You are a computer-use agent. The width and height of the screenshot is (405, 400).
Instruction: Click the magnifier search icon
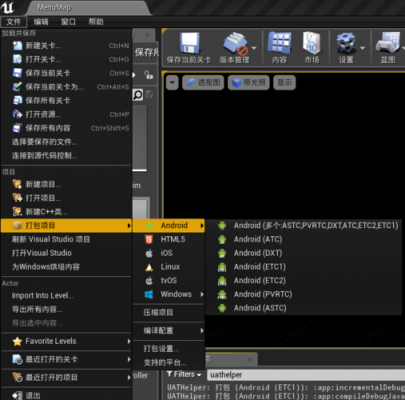coord(137,95)
